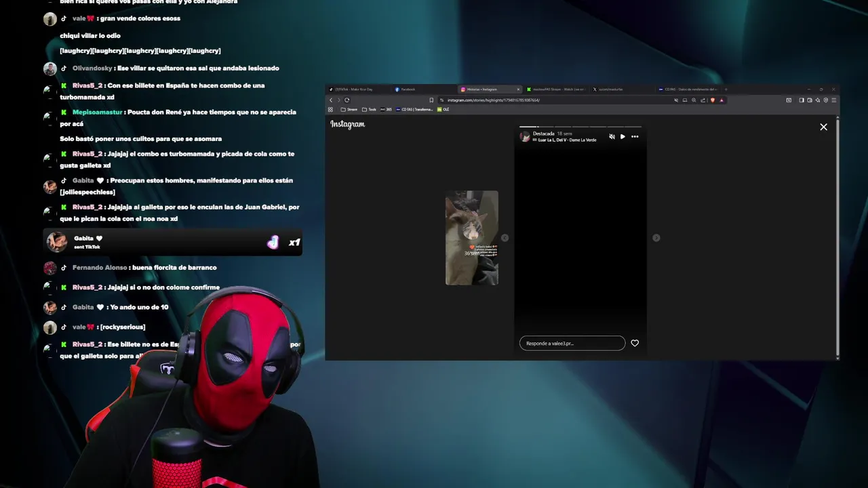Screen dimensions: 868x488
Task: Click the Instagram logo
Action: 348,124
